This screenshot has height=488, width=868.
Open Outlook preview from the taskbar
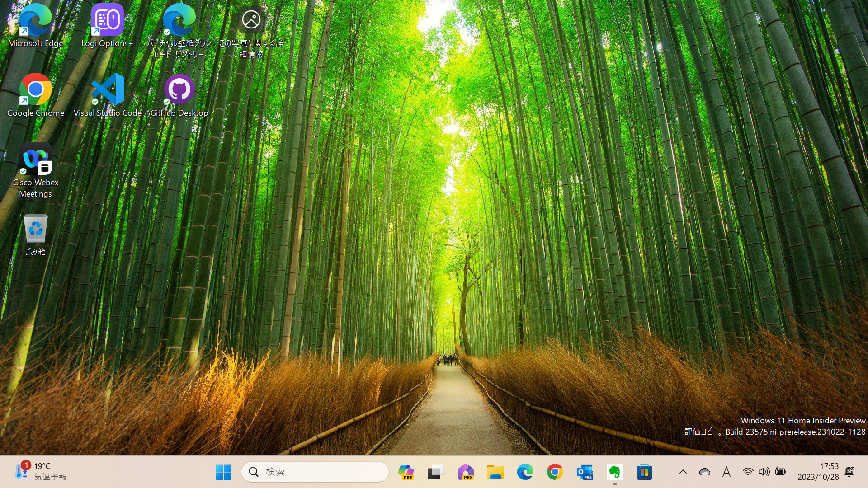click(585, 472)
